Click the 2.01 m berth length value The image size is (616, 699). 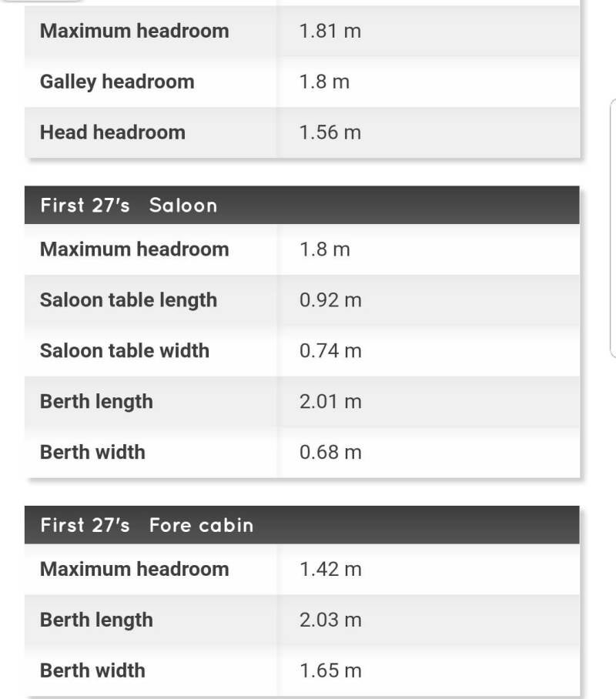[x=330, y=402]
